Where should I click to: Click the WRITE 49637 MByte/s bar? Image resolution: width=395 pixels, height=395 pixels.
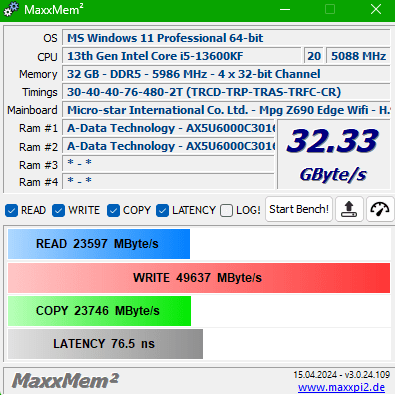click(x=199, y=278)
